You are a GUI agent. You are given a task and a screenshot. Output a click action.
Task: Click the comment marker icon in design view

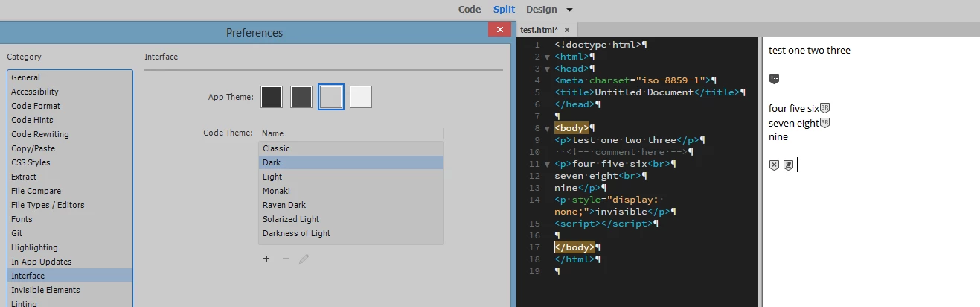pos(774,78)
